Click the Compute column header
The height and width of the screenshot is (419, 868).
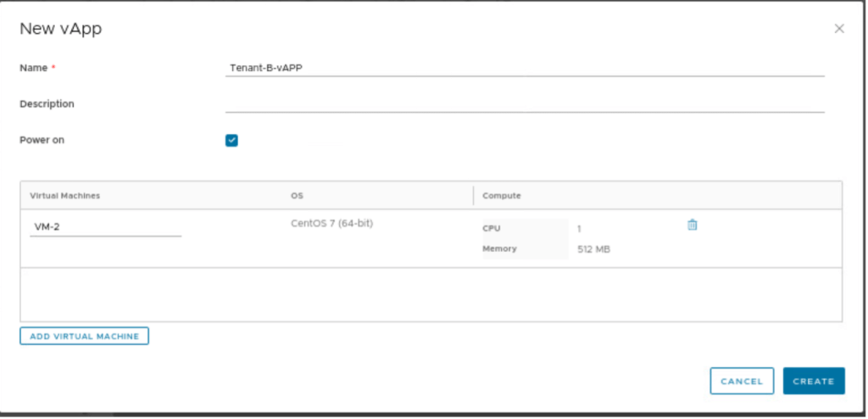(502, 196)
